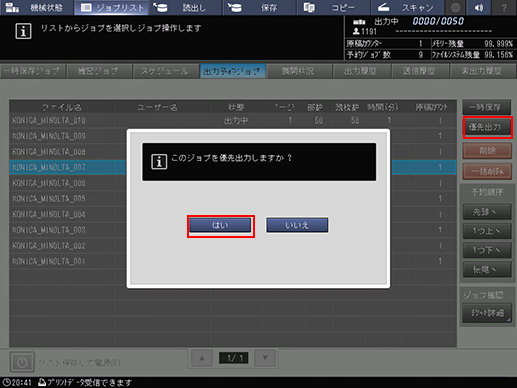Screen dimensions: 517x388
Task: Select the 出力履歴 output history tab
Action: (x=361, y=71)
